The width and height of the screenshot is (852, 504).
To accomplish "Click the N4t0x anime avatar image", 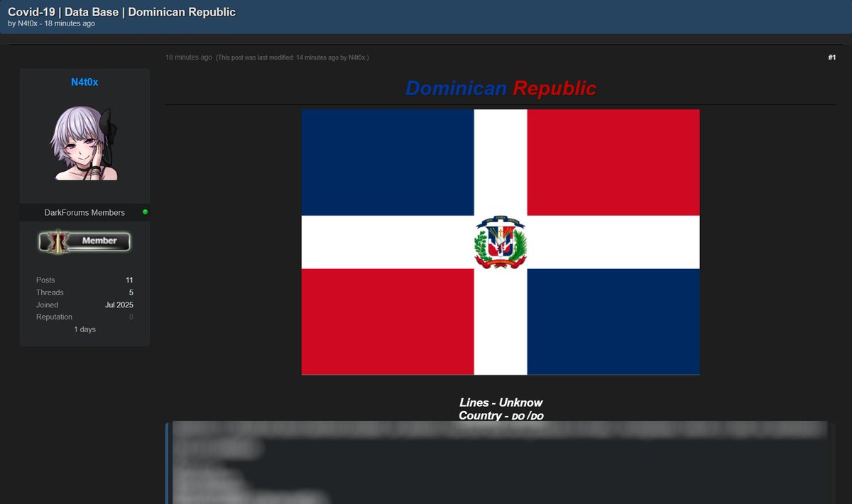I will tap(84, 143).
